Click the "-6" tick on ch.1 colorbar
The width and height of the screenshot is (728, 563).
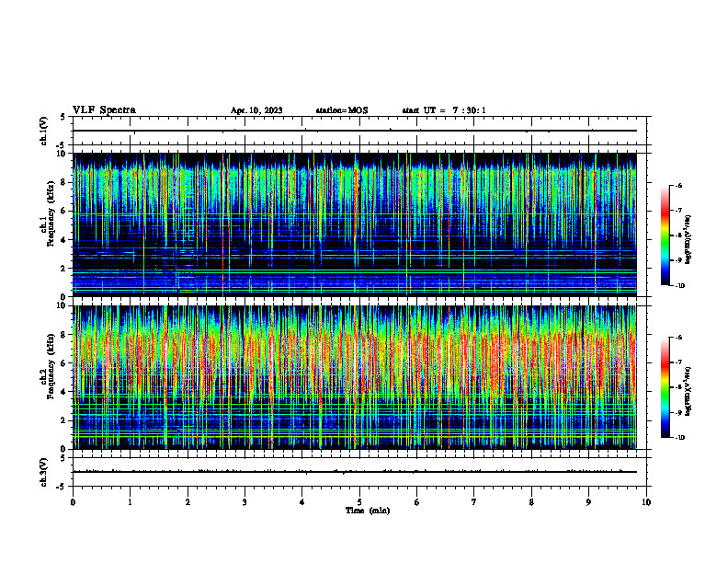pyautogui.click(x=678, y=186)
